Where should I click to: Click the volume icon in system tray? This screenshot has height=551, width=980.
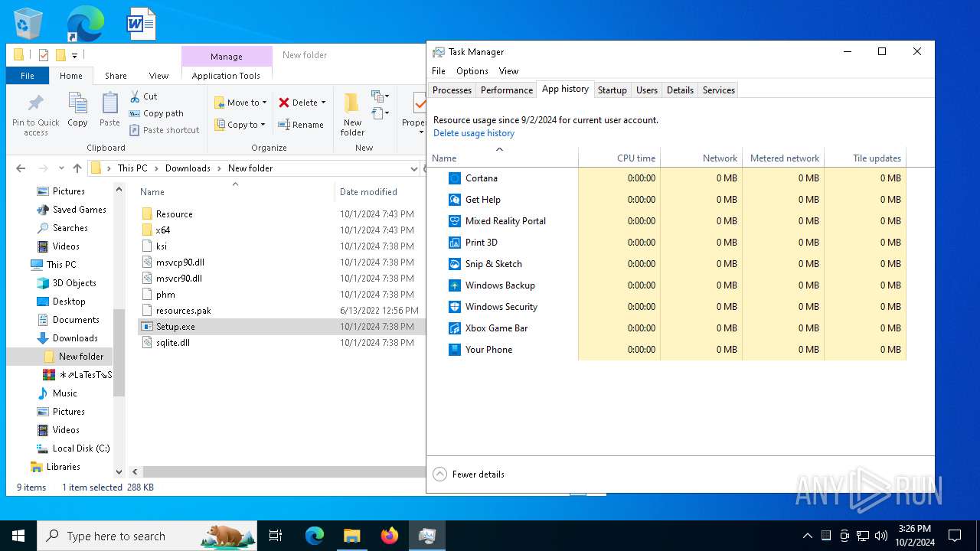(x=881, y=536)
